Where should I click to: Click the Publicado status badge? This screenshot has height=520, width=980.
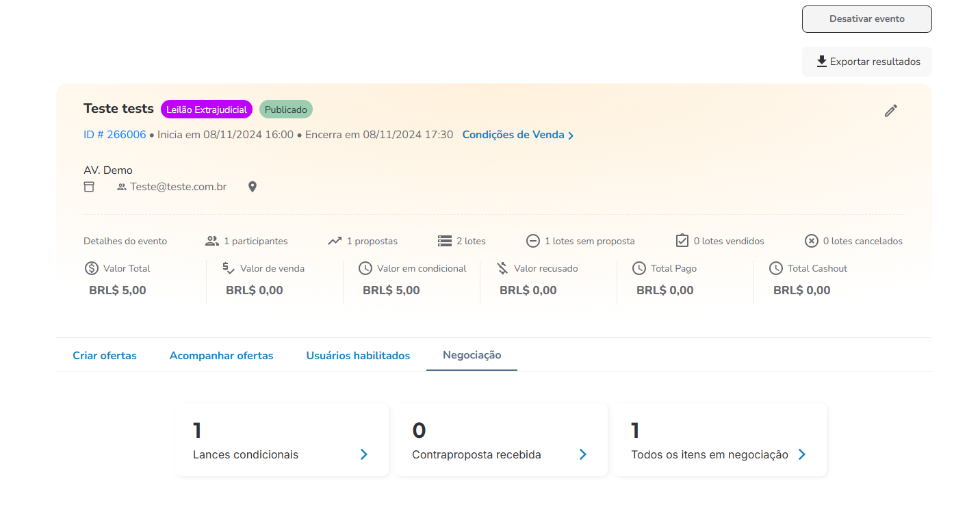286,109
